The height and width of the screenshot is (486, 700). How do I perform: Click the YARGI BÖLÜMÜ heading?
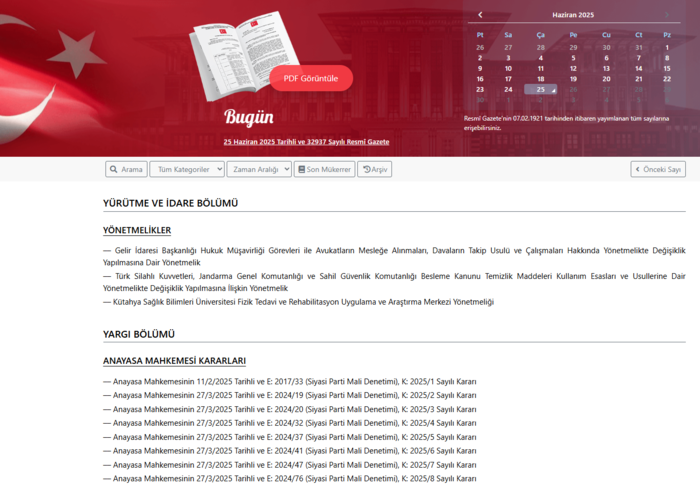coord(139,334)
